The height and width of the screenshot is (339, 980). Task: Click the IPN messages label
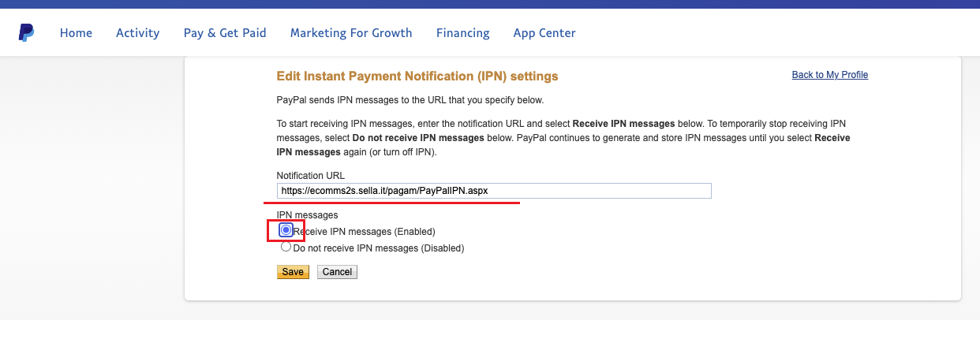tap(307, 214)
